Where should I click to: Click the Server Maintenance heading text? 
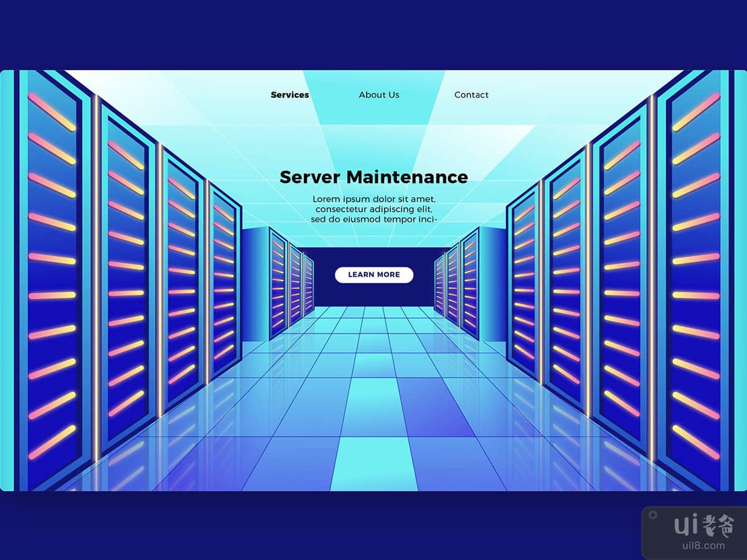point(374,177)
